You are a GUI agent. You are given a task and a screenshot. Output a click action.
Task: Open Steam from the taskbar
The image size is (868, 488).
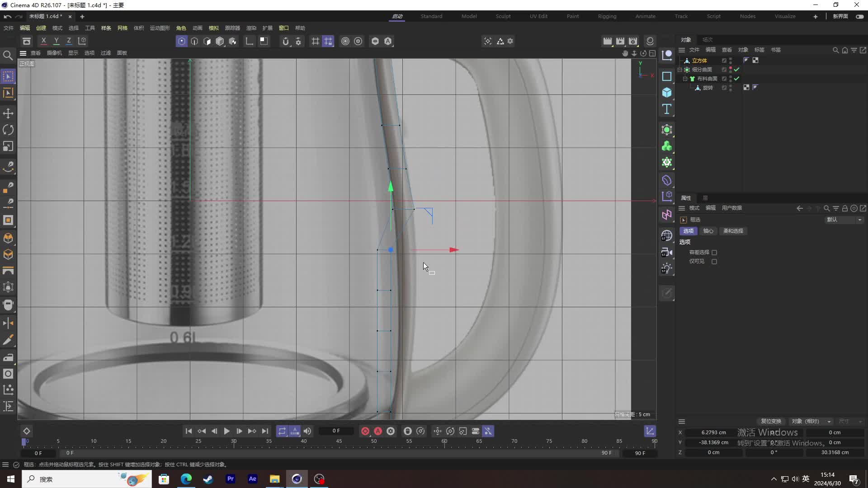click(x=208, y=479)
